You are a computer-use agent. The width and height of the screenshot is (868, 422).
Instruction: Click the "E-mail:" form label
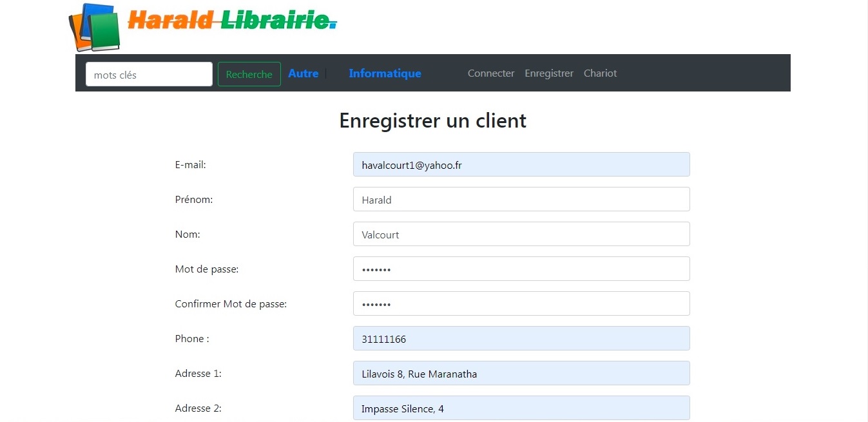190,165
